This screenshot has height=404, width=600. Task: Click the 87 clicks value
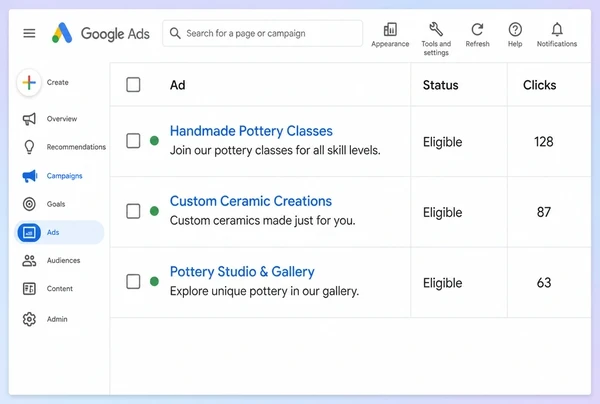pos(544,212)
